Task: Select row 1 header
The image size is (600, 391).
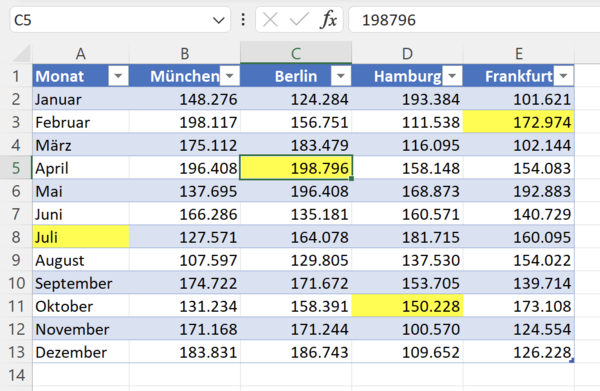Action: tap(16, 76)
